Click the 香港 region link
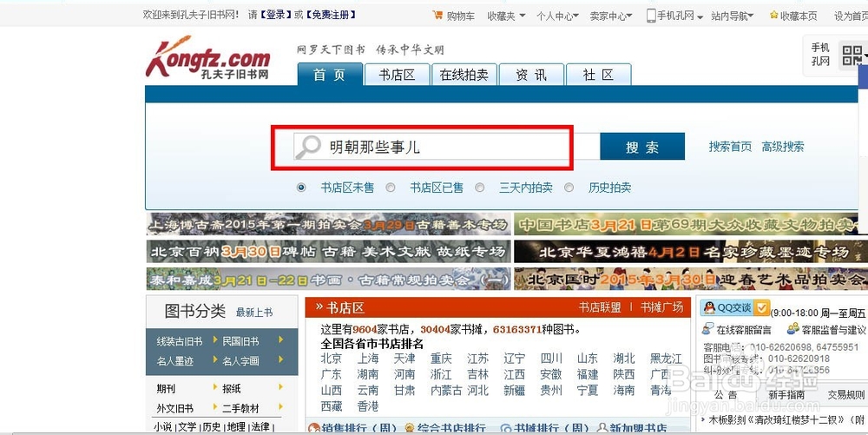The height and width of the screenshot is (435, 868). point(367,406)
